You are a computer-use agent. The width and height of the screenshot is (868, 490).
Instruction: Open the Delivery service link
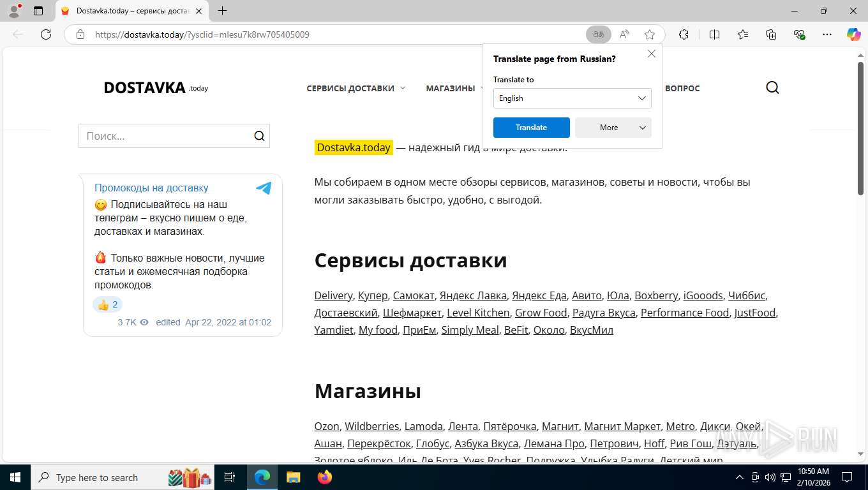pyautogui.click(x=333, y=295)
